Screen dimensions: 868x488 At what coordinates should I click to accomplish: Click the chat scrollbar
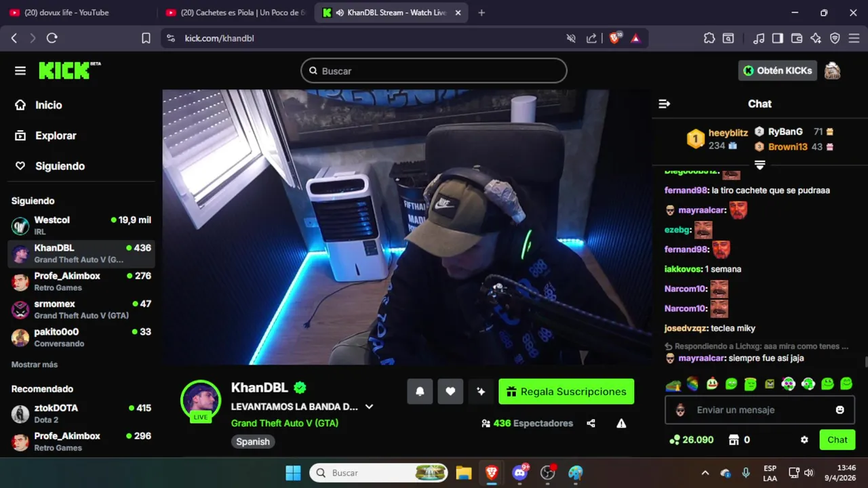866,361
